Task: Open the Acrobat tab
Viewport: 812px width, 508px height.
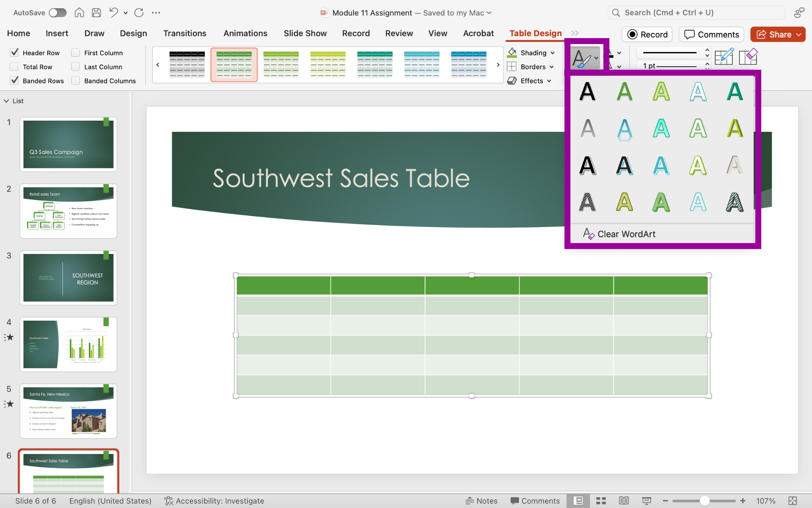Action: coord(478,33)
